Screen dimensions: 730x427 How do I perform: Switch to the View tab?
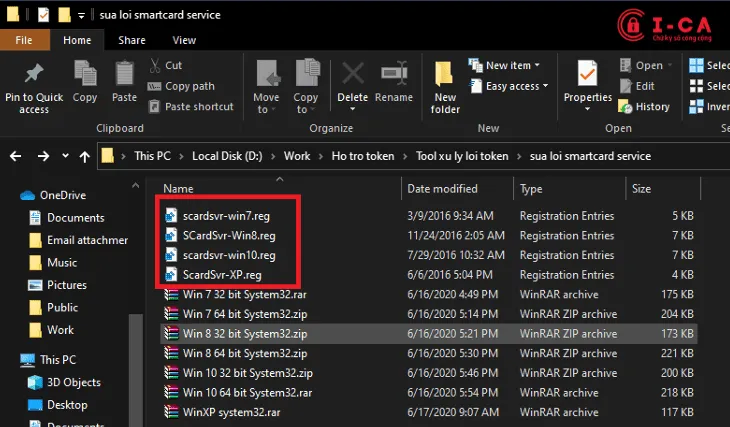(184, 41)
